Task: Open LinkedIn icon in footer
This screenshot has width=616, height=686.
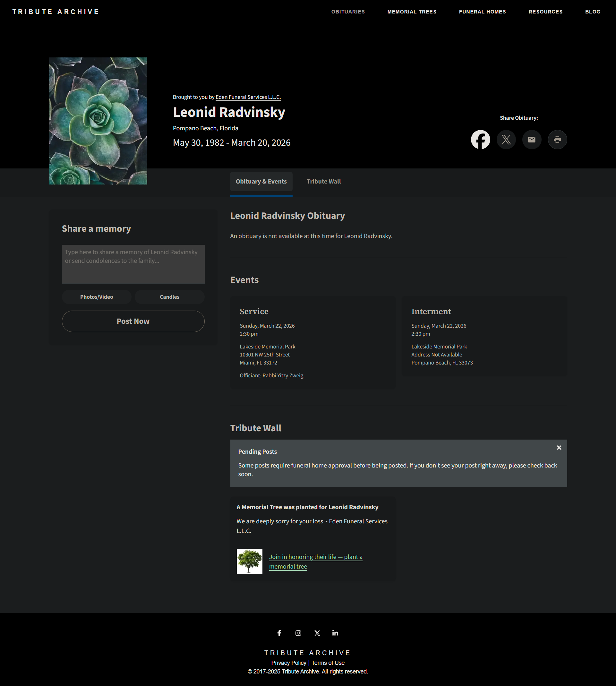Action: (x=335, y=633)
